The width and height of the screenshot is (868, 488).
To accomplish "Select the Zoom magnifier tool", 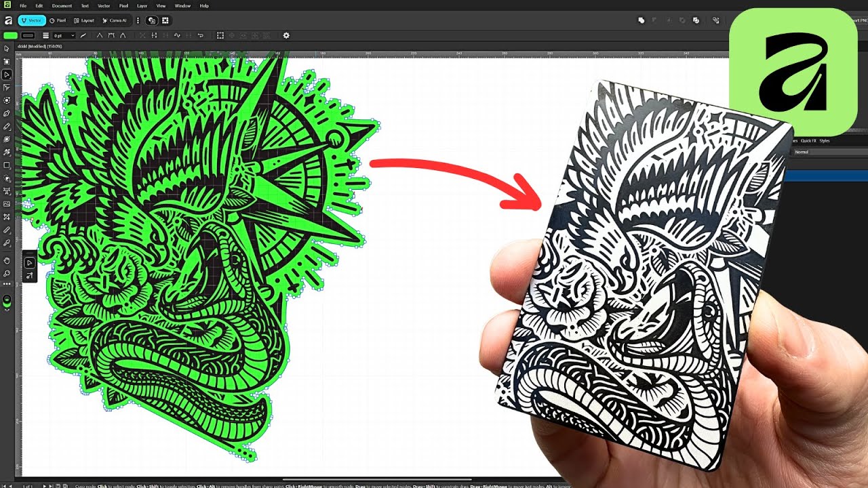I will click(7, 273).
